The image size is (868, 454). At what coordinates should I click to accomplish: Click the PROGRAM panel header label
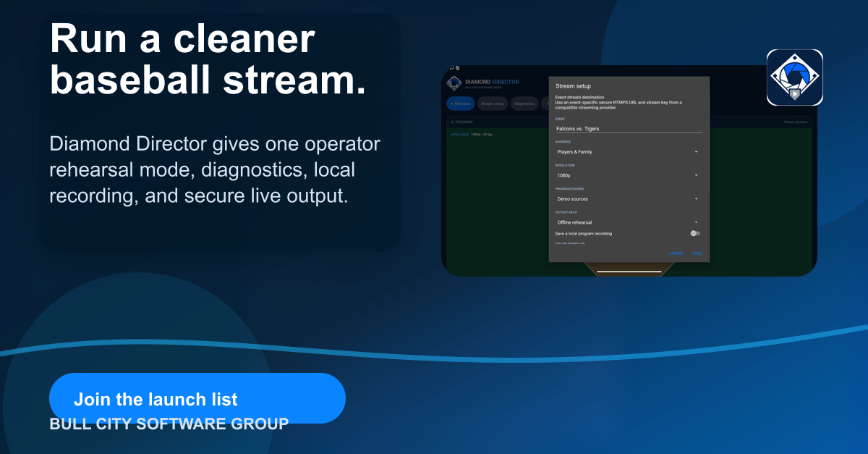(x=461, y=122)
